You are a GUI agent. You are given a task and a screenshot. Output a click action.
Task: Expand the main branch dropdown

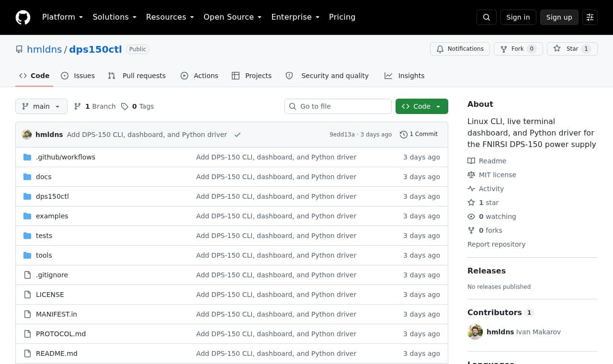pos(41,106)
